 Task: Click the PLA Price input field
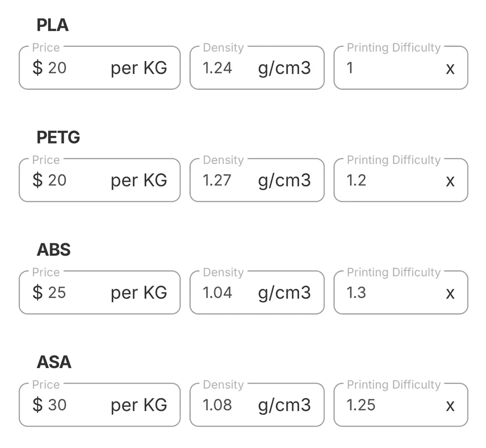[x=73, y=68]
